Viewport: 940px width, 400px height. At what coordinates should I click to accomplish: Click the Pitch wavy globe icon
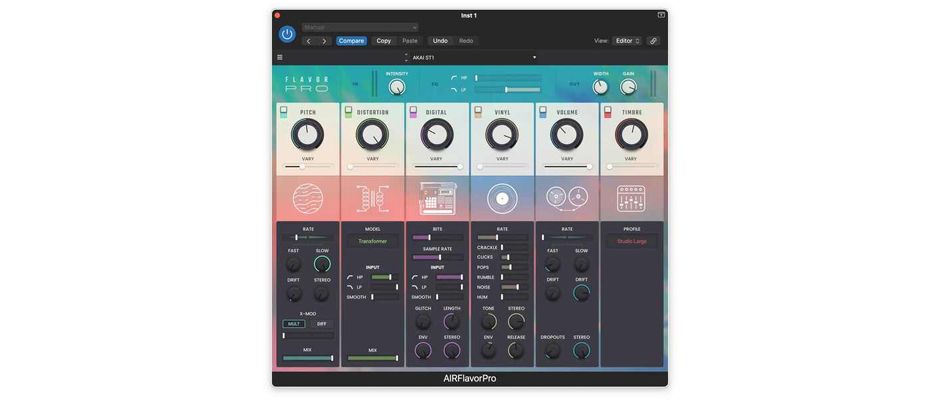pyautogui.click(x=308, y=199)
